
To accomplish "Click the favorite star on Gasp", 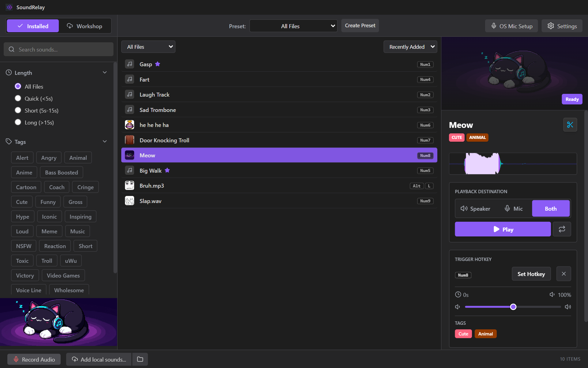I will (158, 64).
